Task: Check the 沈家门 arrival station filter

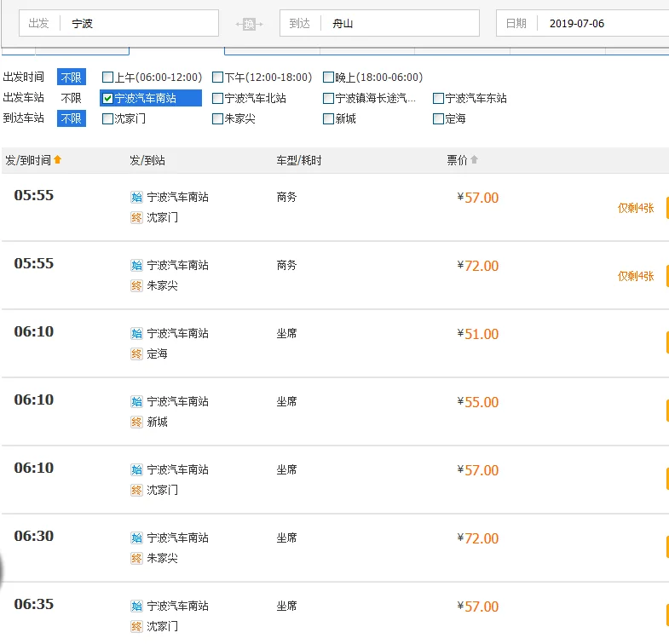Action: point(107,118)
